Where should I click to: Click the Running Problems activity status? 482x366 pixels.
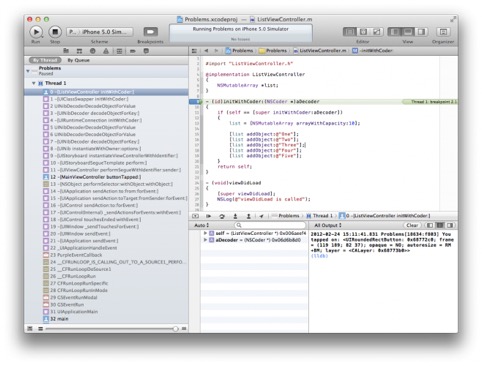pos(241,33)
